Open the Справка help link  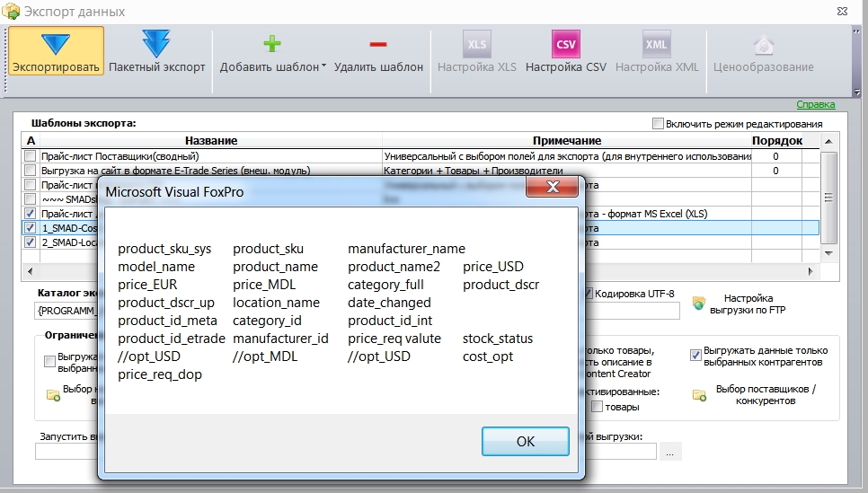(x=815, y=104)
